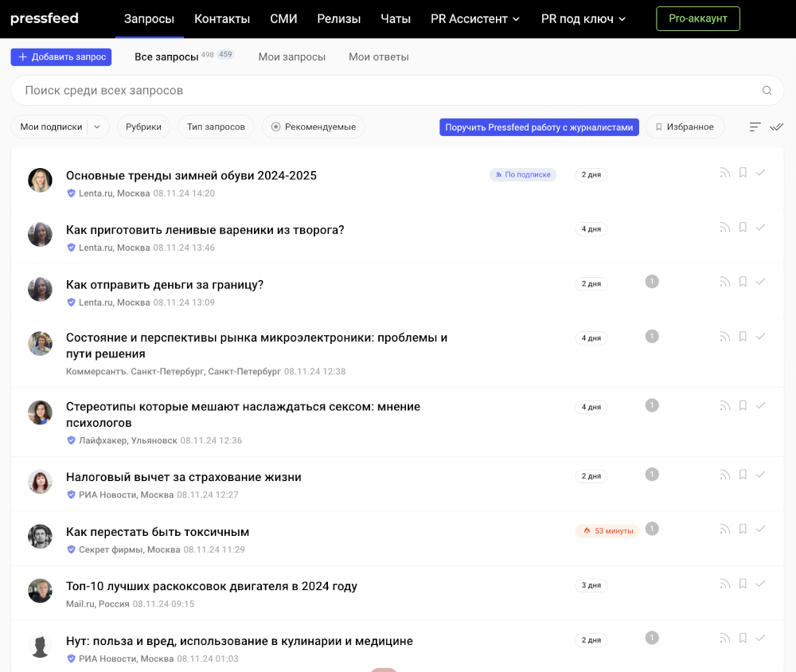Toggle the 'Рубрики' filter pill
Viewport: 796px width, 672px height.
pyautogui.click(x=143, y=127)
